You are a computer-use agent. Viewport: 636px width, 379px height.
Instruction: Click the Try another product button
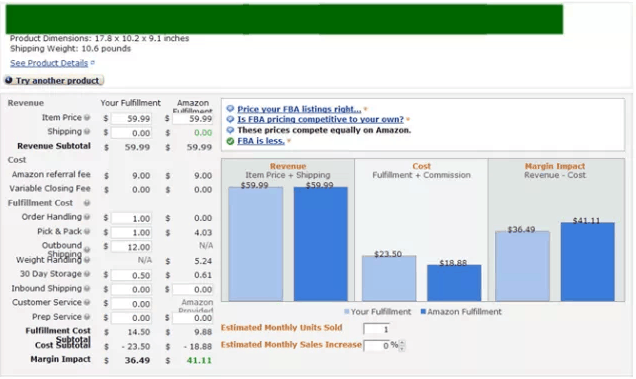click(54, 80)
